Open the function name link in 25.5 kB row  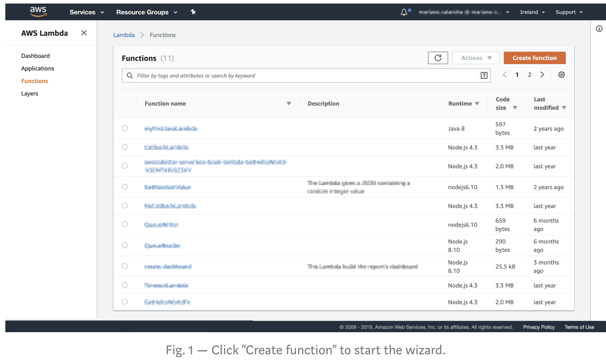click(x=168, y=267)
